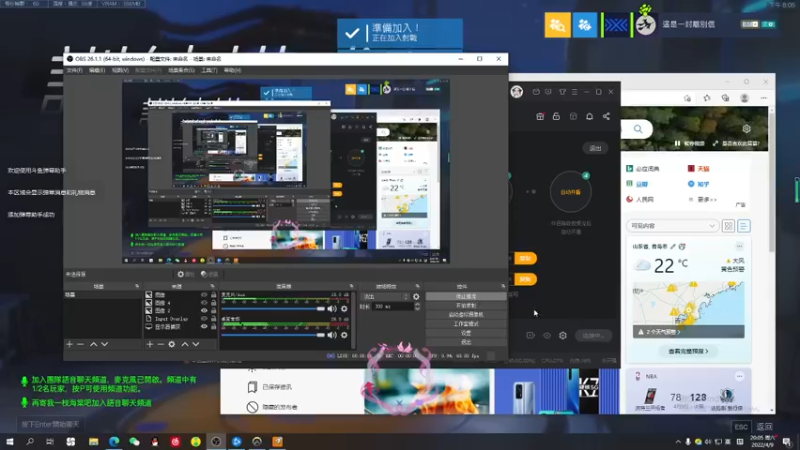Open Edge collections icon
The image size is (800, 450).
[725, 98]
